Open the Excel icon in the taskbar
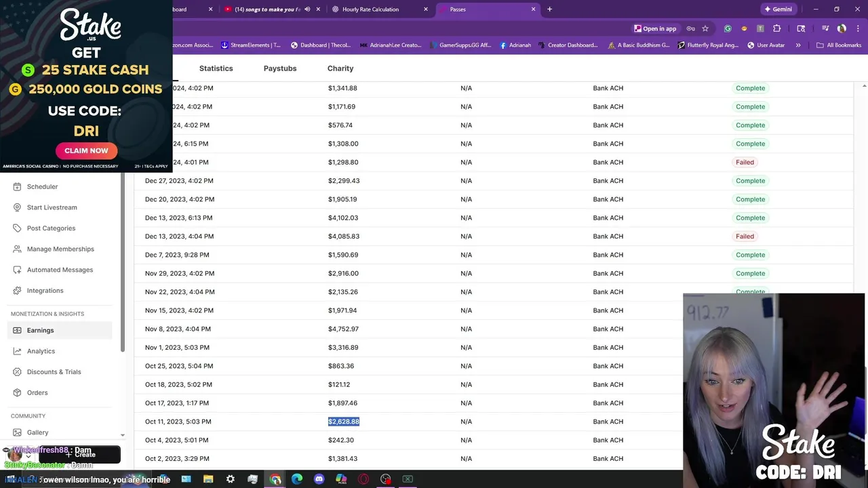This screenshot has height=488, width=868. click(408, 479)
